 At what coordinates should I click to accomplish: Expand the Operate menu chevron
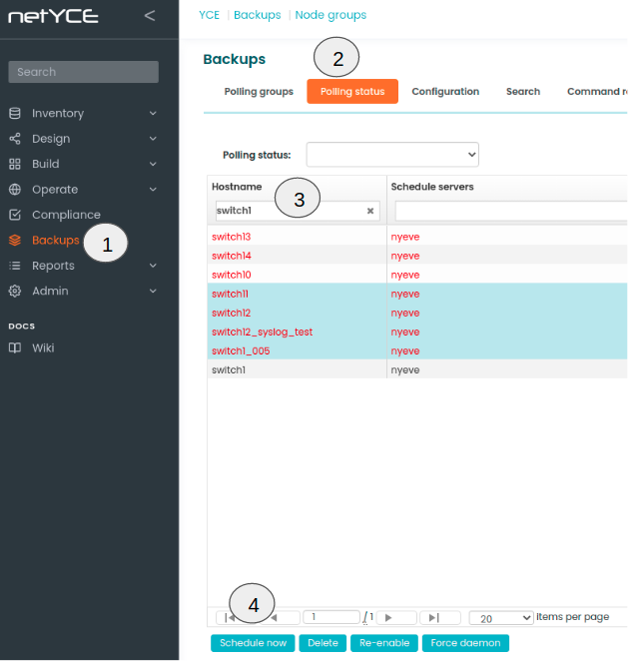point(153,189)
